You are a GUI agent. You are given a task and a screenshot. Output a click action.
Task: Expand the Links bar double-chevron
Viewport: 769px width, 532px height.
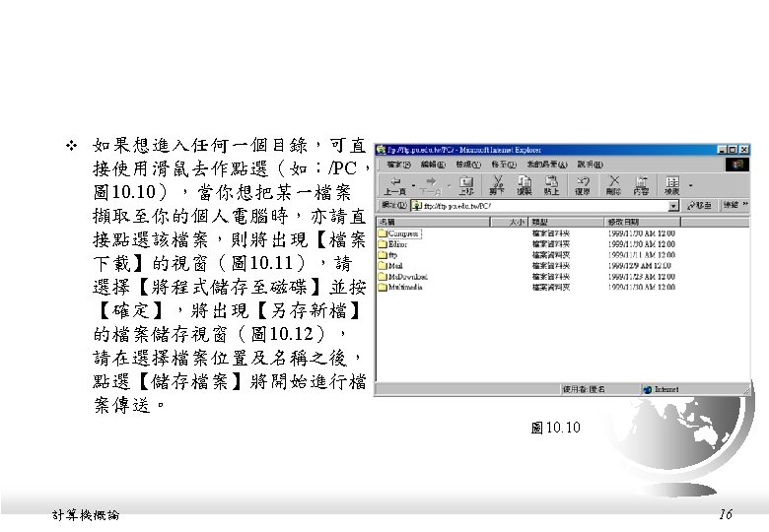click(745, 204)
